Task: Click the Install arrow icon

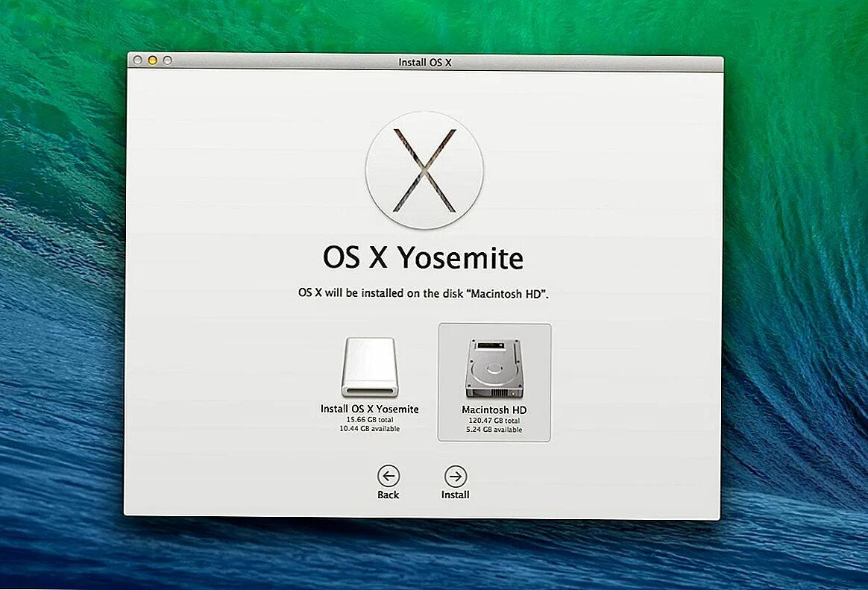Action: [456, 476]
